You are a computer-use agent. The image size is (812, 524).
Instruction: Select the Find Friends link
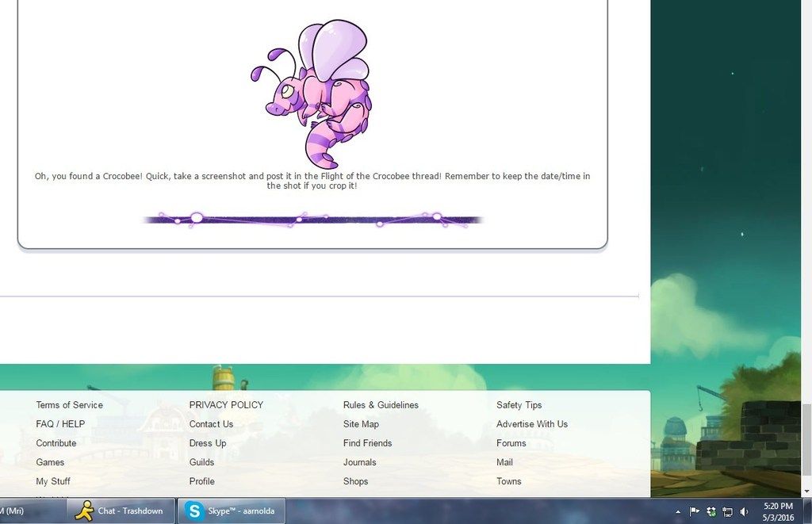coord(368,443)
